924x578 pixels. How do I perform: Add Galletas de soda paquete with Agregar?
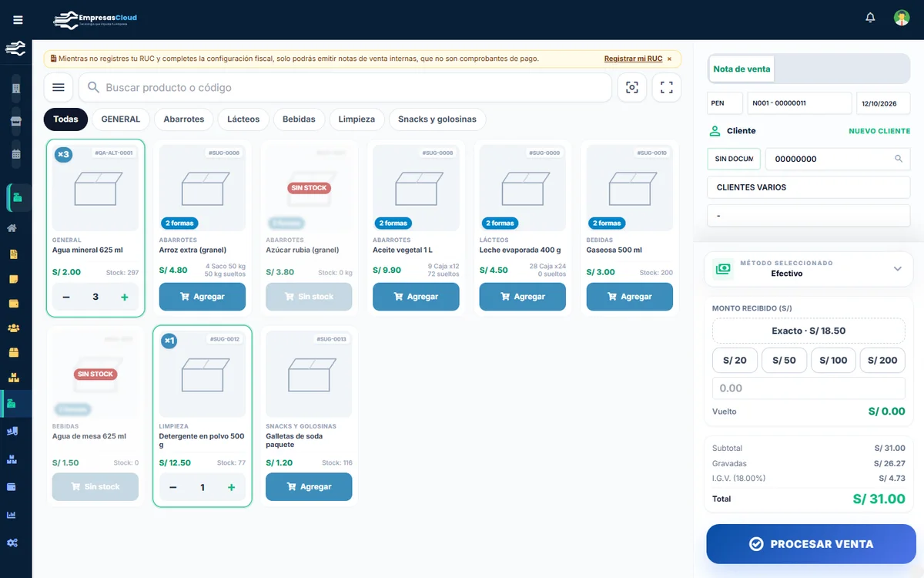[x=309, y=487]
